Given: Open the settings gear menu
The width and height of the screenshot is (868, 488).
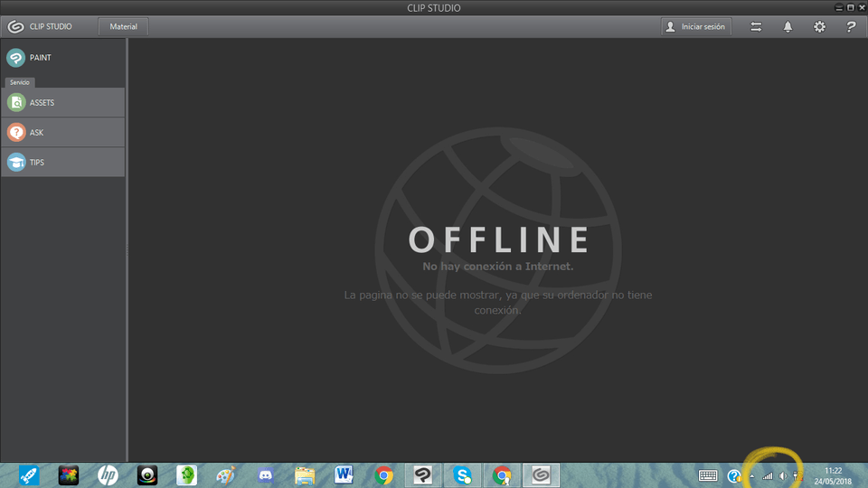Looking at the screenshot, I should (819, 26).
